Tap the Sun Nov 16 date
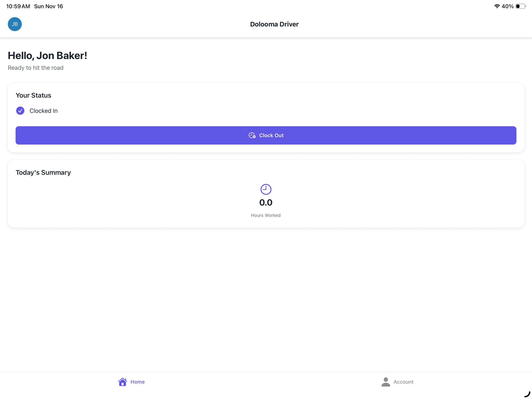Screen dimensions: 532x399 [48, 6]
